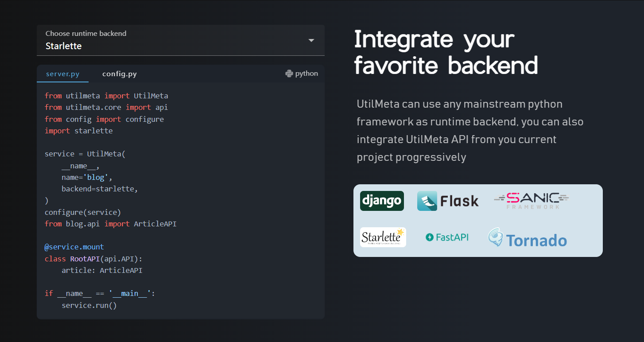
Task: Click the 'article: ArticleAPI' code line
Action: pos(102,270)
